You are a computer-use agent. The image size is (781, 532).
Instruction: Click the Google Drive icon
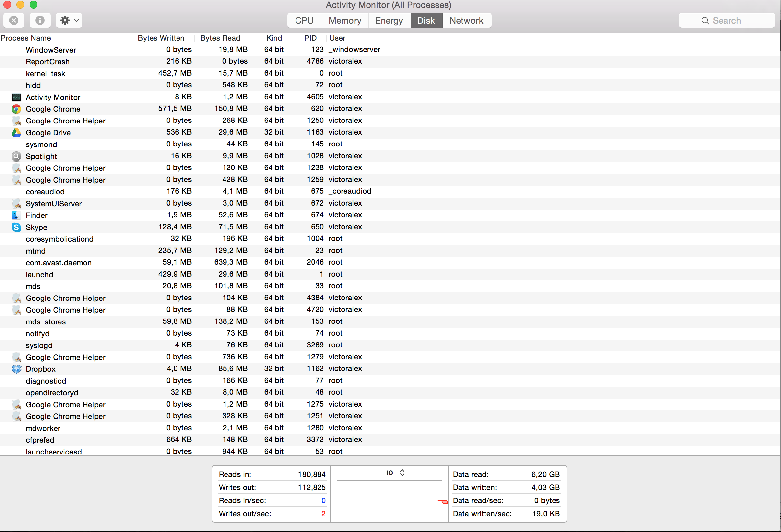16,133
